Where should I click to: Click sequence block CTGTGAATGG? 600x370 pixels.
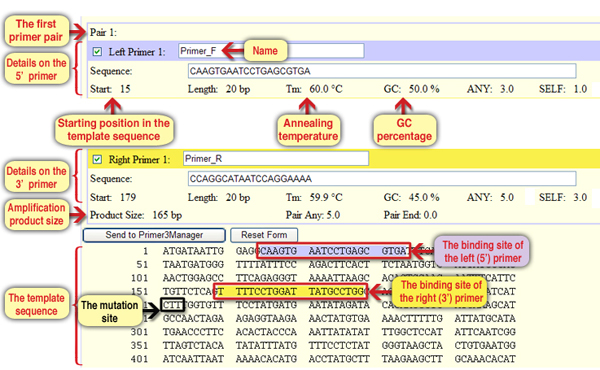click(x=485, y=346)
